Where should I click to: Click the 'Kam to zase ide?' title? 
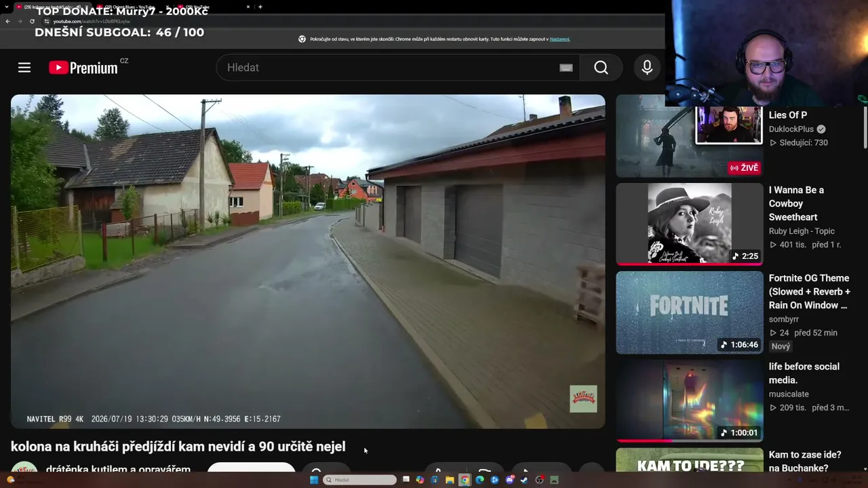point(805,461)
